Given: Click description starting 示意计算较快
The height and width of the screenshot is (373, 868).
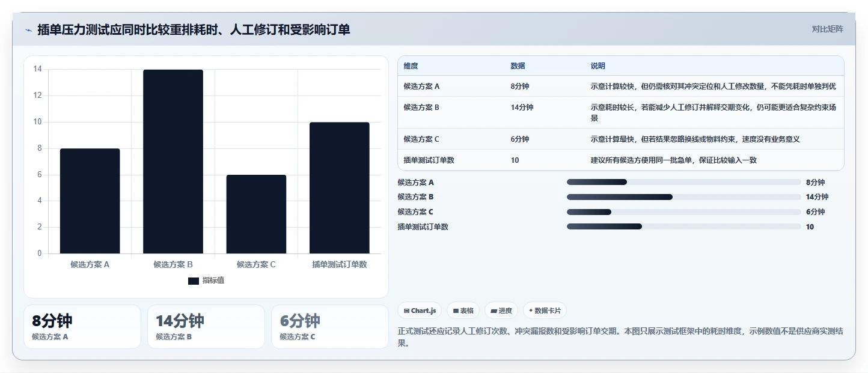Looking at the screenshot, I should [713, 86].
